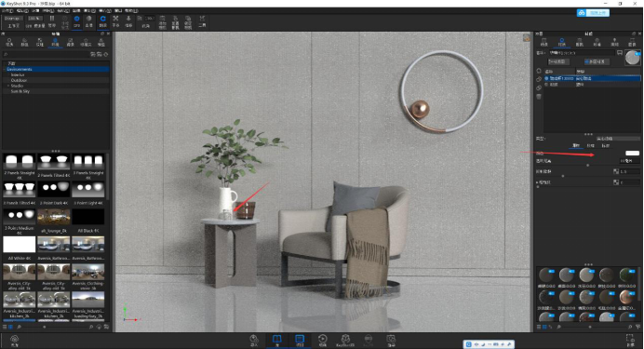The image size is (644, 349).
Task: Click refresh icon right of library search
Action: pyautogui.click(x=106, y=54)
